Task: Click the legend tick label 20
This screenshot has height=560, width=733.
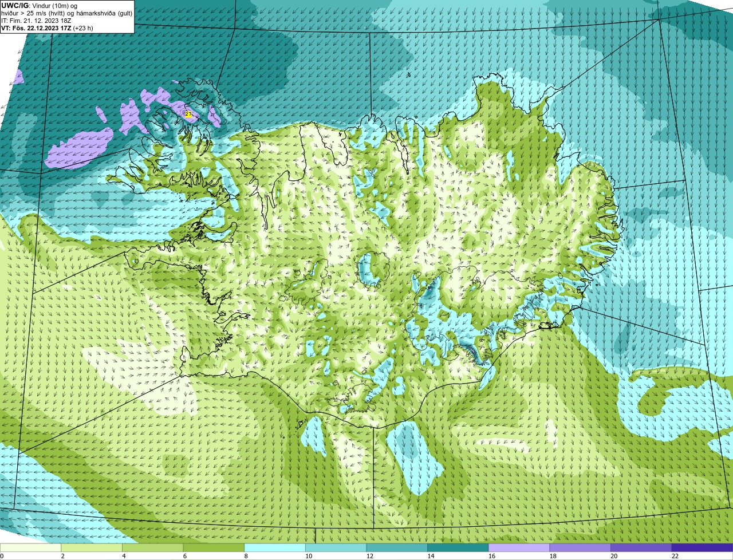Action: pos(614,556)
